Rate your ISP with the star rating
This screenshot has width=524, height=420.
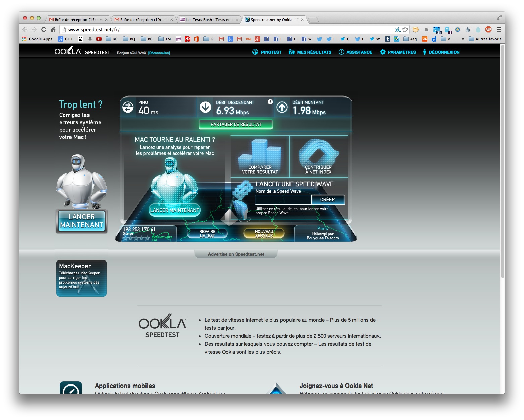136,238
